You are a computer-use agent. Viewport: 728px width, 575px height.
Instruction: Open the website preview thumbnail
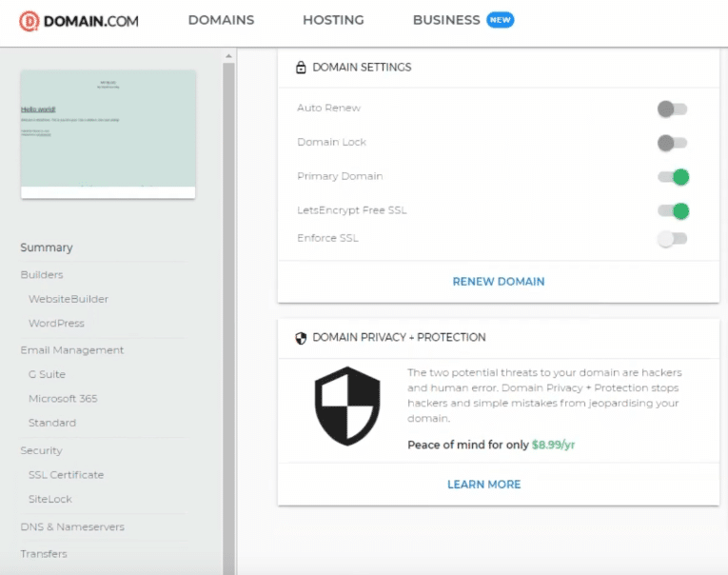click(x=108, y=134)
